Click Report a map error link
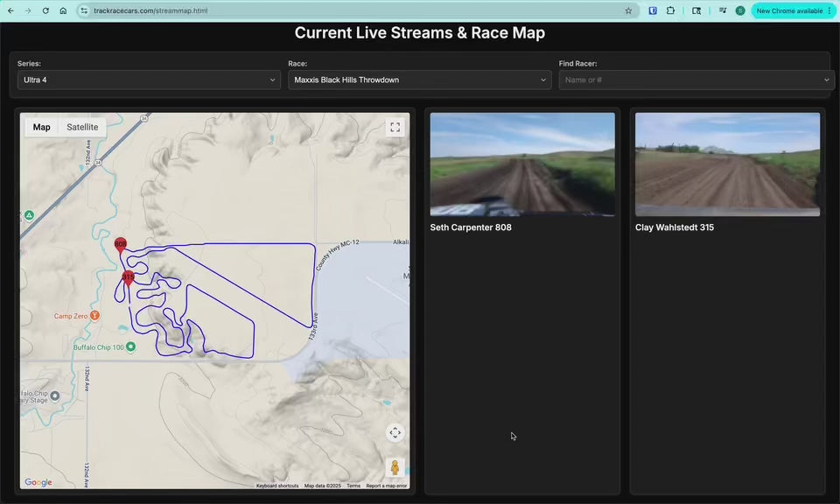Screen dimensions: 840x504 386,486
